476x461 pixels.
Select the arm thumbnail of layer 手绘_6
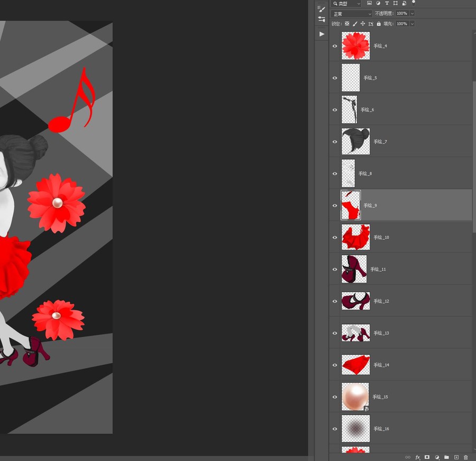click(349, 109)
